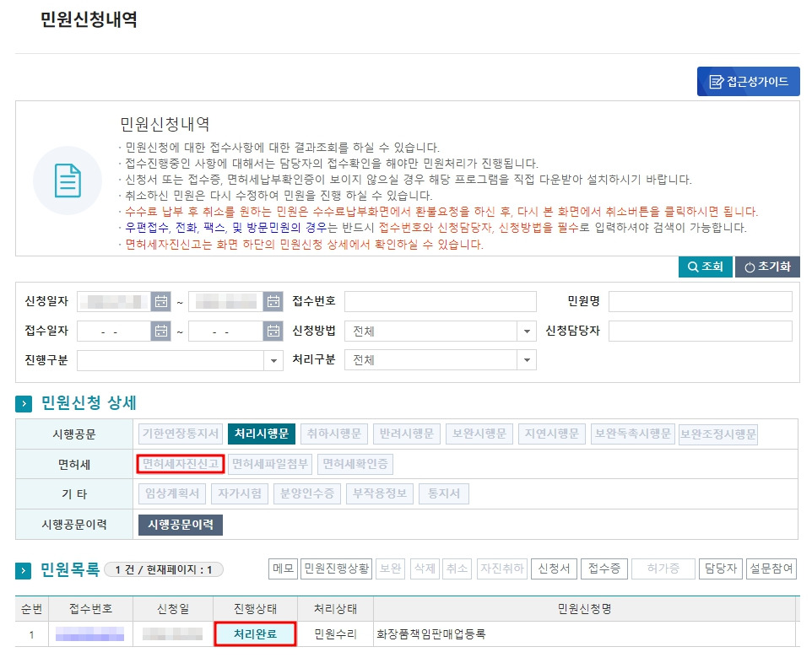Screen dimensions: 812x663
Task: Click the 접근성가이드 button with edit icon
Action: (749, 81)
